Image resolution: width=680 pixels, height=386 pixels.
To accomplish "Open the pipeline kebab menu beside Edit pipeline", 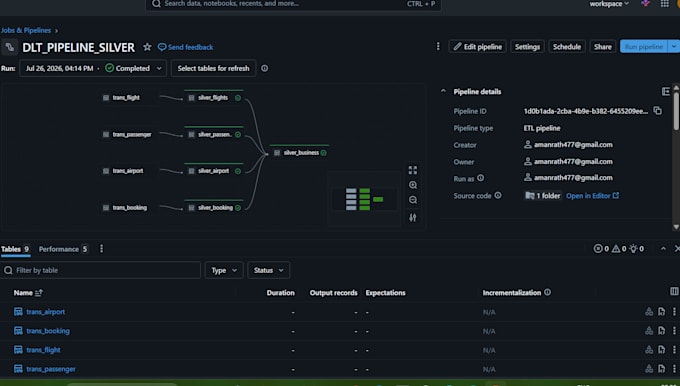I will tap(438, 46).
